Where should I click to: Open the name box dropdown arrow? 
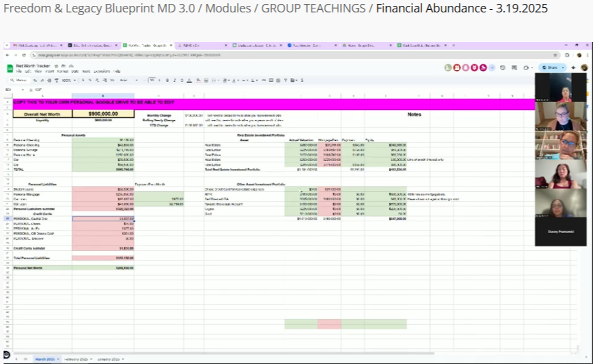pos(23,90)
